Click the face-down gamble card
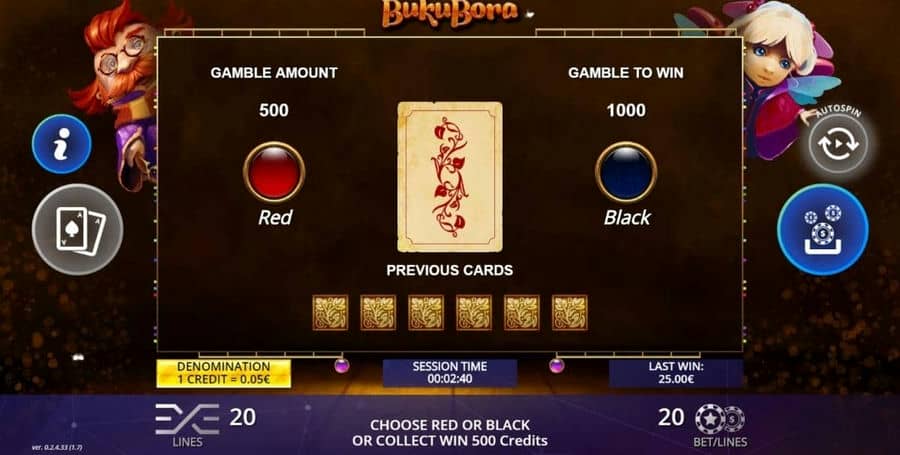This screenshot has height=455, width=900. coord(450,177)
